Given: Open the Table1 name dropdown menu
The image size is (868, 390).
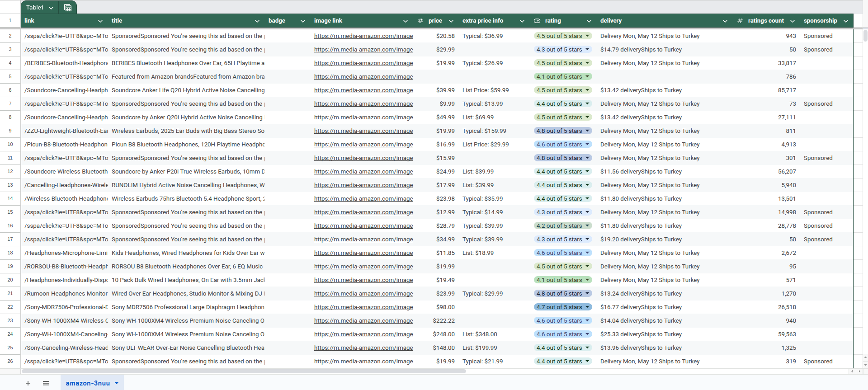Looking at the screenshot, I should 51,8.
